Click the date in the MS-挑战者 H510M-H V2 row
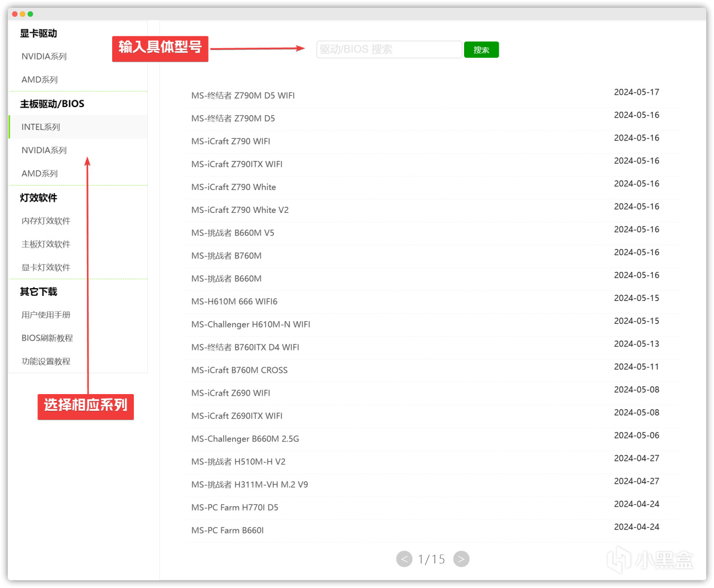Viewport: 714px width, 588px height. coord(636,458)
